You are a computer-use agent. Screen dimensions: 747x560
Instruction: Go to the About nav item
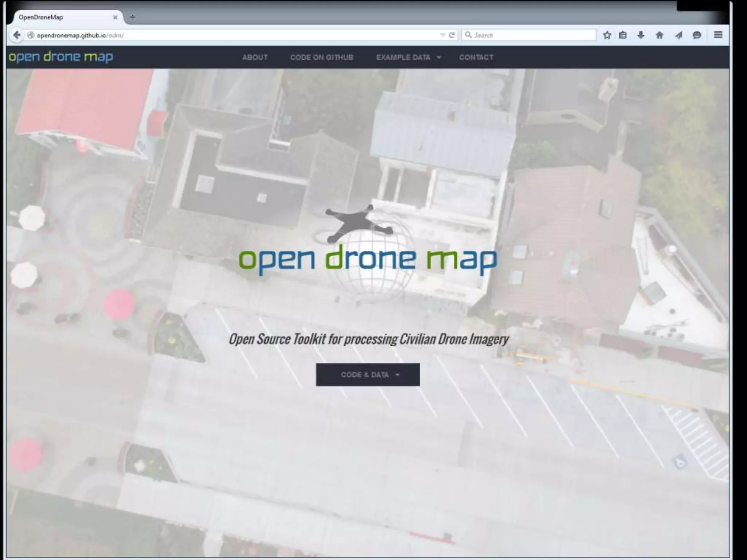tap(255, 57)
